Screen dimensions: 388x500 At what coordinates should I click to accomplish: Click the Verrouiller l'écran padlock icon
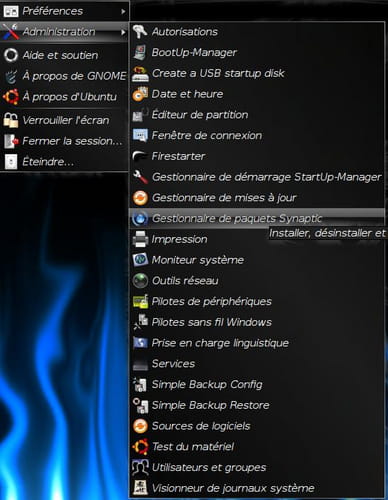11,120
